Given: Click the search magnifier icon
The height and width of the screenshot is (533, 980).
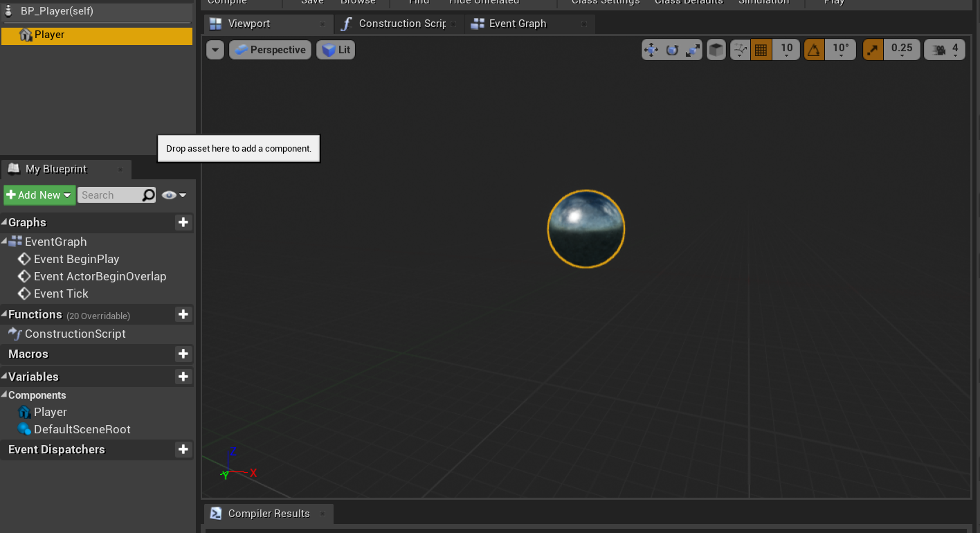Looking at the screenshot, I should 148,195.
